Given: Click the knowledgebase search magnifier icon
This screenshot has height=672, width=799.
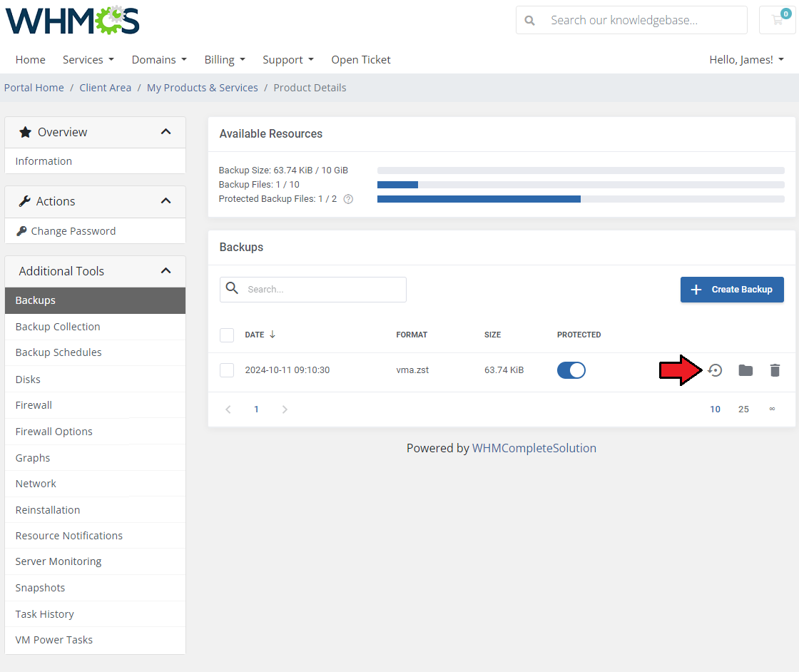Looking at the screenshot, I should point(530,21).
